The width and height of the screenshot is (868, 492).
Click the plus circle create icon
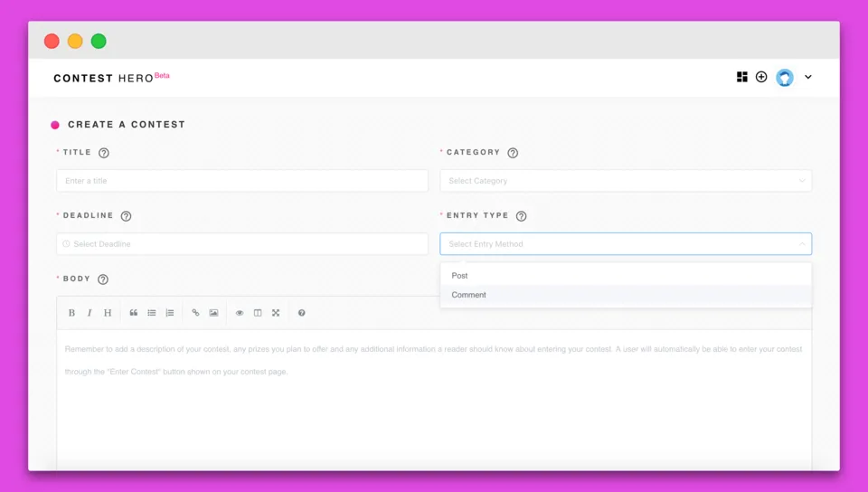pyautogui.click(x=761, y=77)
